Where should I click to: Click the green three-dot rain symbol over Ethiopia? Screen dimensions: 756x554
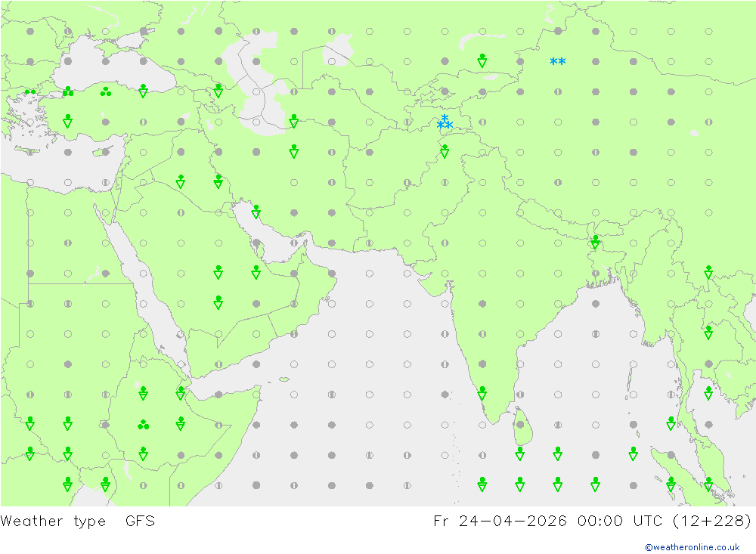coord(143,425)
